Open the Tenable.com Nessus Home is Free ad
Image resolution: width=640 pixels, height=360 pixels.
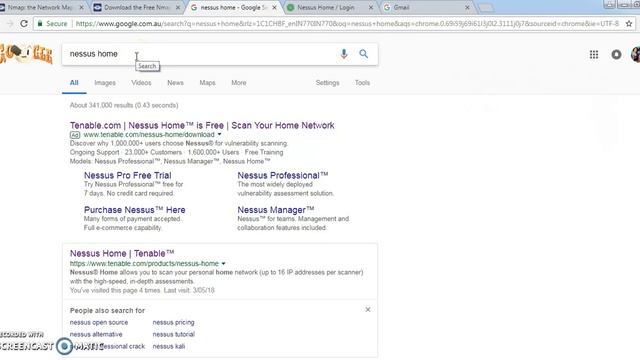point(202,125)
